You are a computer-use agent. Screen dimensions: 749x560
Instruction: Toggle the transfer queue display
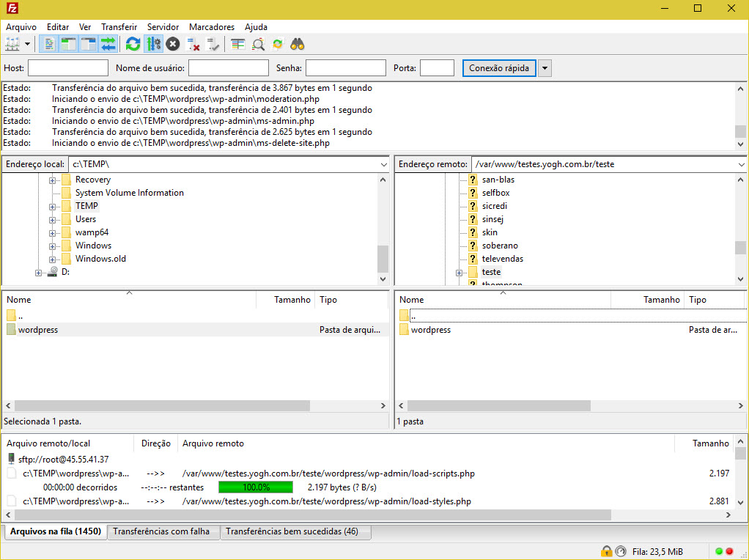click(x=108, y=45)
